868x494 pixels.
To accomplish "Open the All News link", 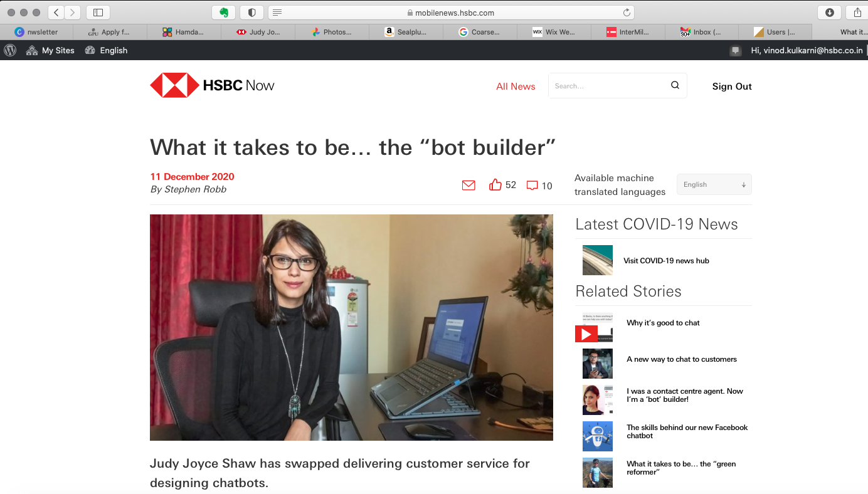I will [516, 87].
